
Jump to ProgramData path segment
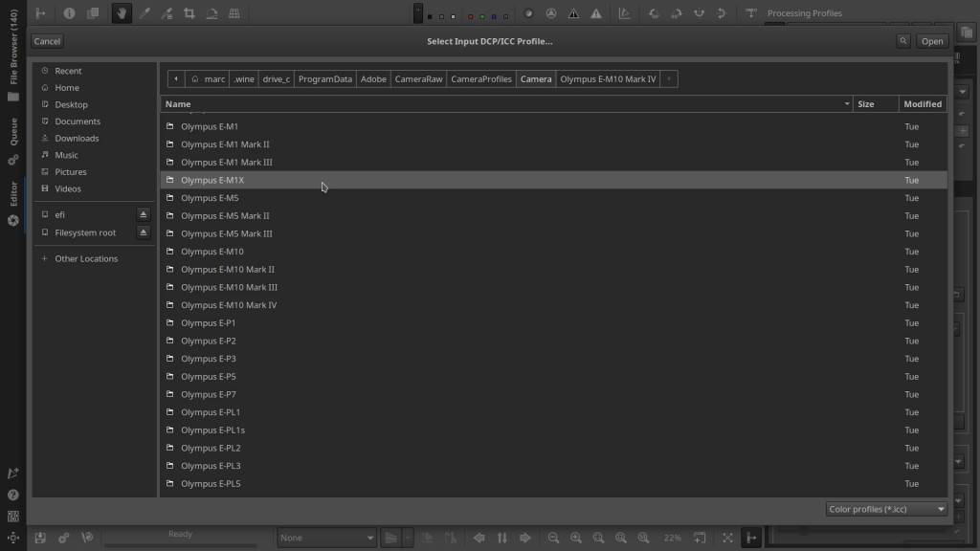pyautogui.click(x=325, y=78)
